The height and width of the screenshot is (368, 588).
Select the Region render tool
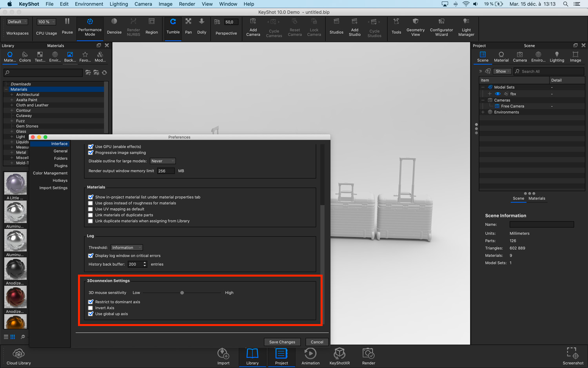click(x=152, y=26)
